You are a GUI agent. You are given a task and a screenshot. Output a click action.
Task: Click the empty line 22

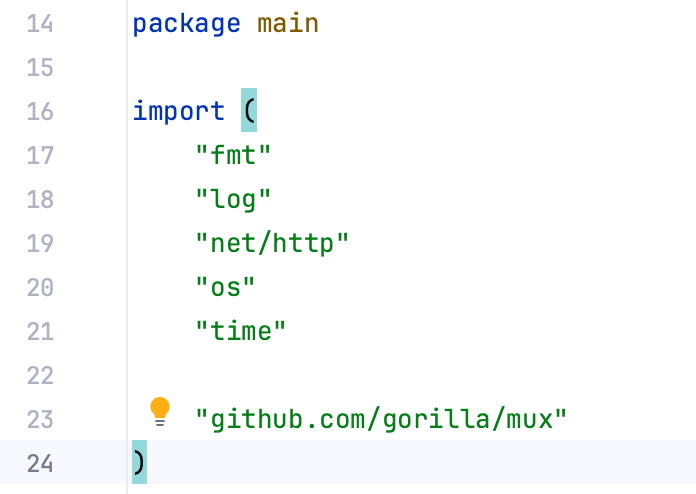(400, 375)
